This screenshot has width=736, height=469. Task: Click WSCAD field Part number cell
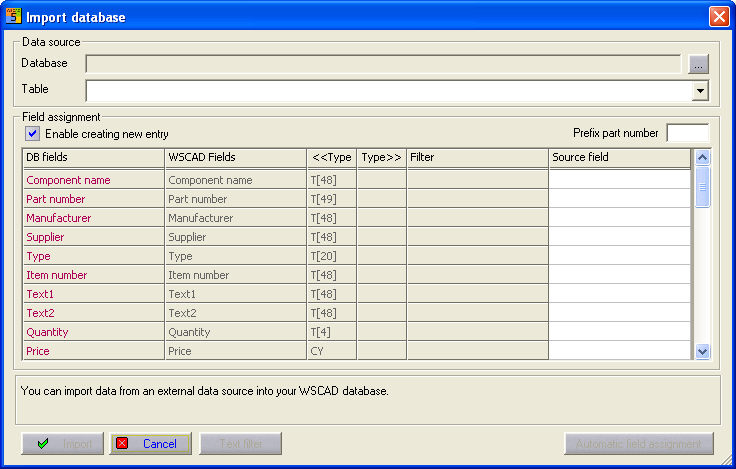click(236, 199)
